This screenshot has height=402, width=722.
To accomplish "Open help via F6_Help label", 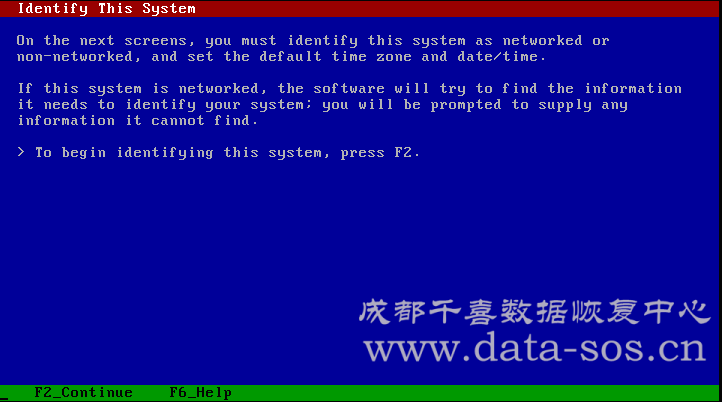I will pyautogui.click(x=200, y=392).
